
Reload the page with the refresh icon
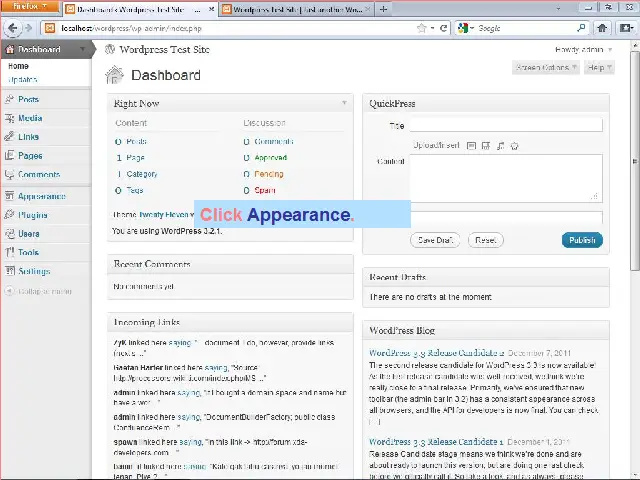[x=443, y=28]
